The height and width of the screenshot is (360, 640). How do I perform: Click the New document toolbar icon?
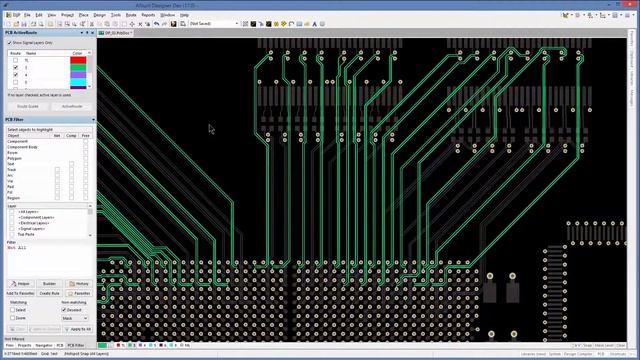coord(8,24)
